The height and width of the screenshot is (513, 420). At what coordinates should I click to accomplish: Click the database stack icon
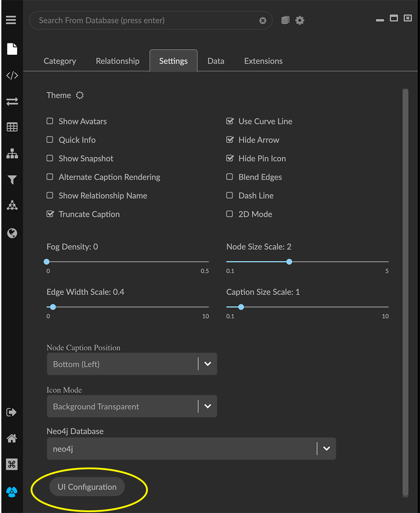point(285,20)
